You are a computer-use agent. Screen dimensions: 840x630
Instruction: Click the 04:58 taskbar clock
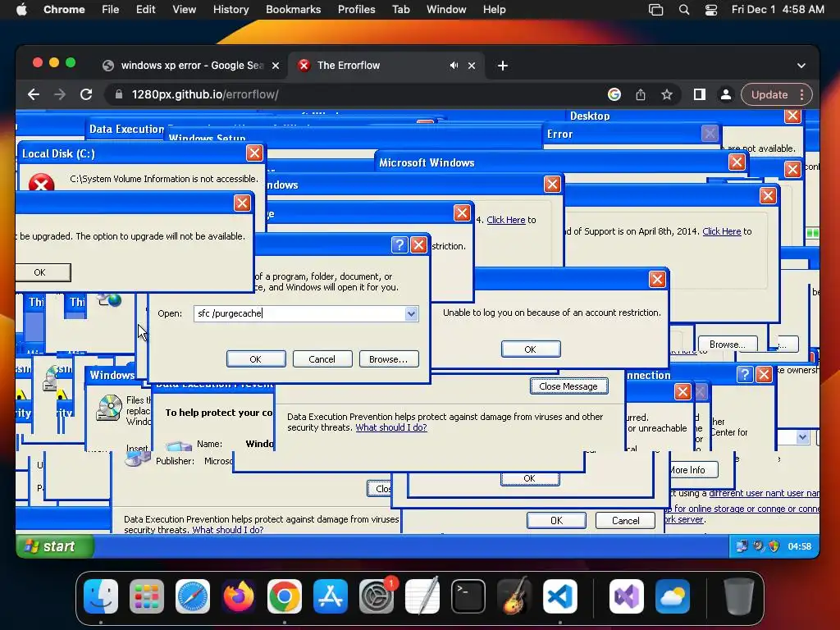point(799,546)
